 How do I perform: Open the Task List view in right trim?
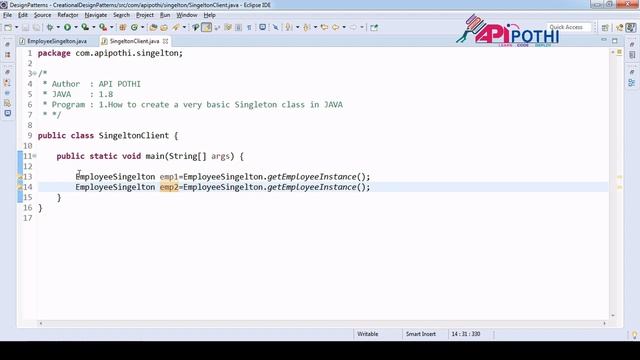632,55
